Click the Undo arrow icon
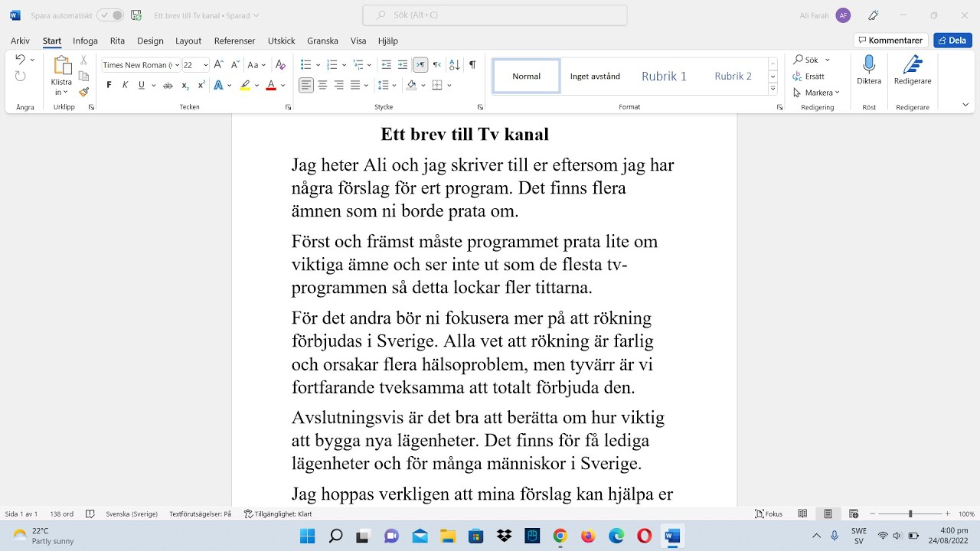The height and width of the screenshot is (551, 980). (20, 60)
